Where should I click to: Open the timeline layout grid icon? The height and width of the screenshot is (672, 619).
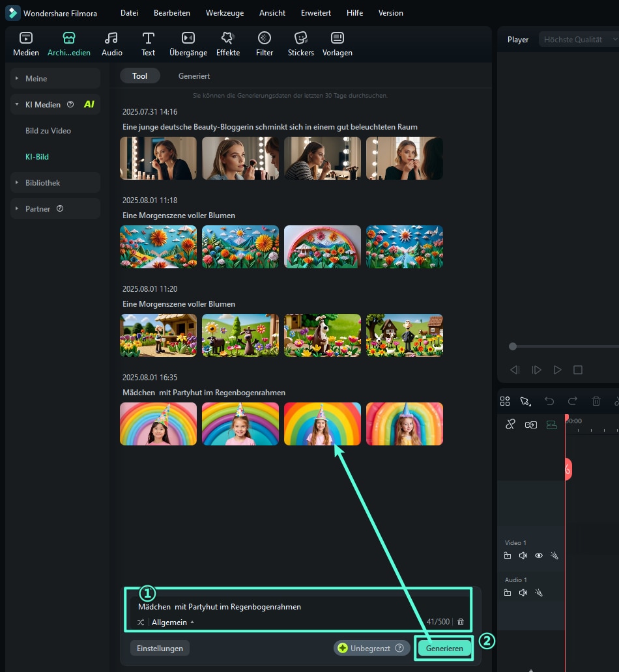pos(505,401)
